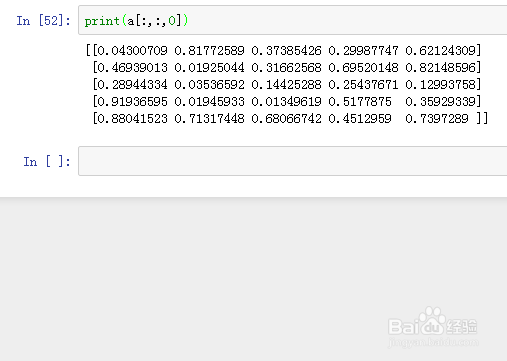Click the last output value 0.7397289
507x361 pixels.
pos(437,119)
